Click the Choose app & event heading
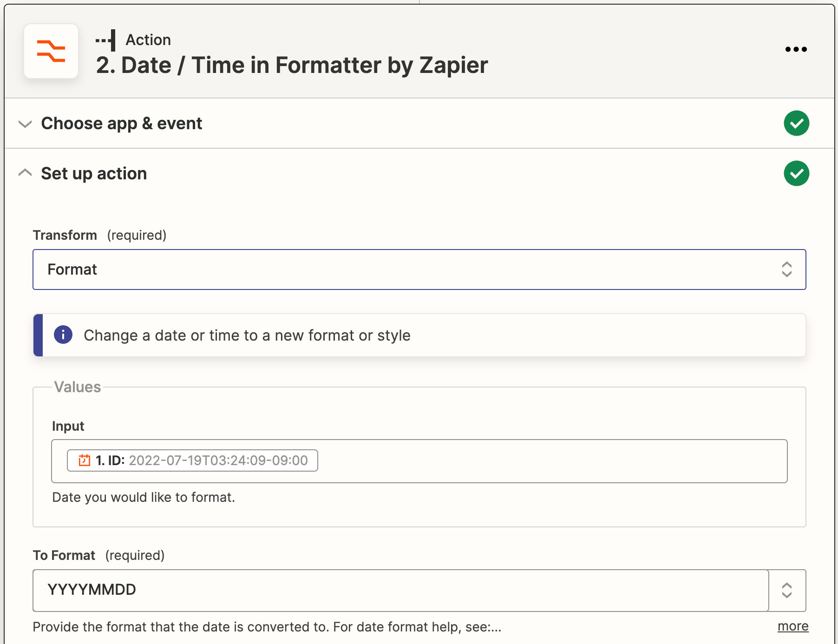Viewport: 838px width, 644px height. [122, 124]
